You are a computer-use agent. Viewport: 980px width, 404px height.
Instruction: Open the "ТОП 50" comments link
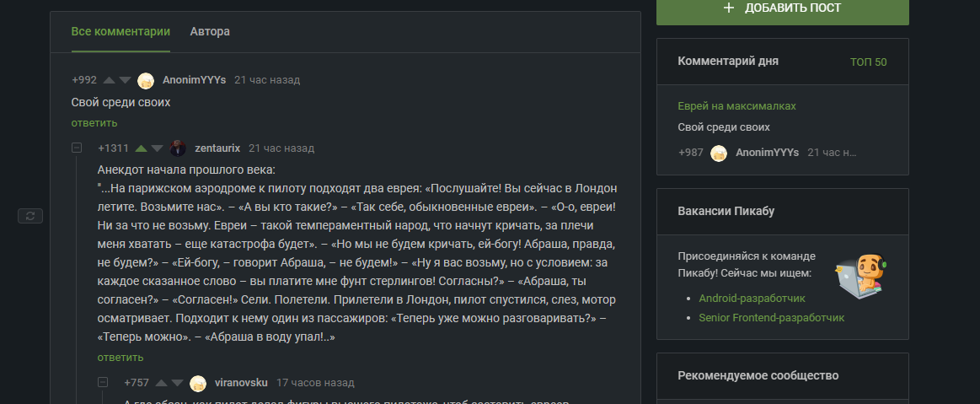(868, 62)
